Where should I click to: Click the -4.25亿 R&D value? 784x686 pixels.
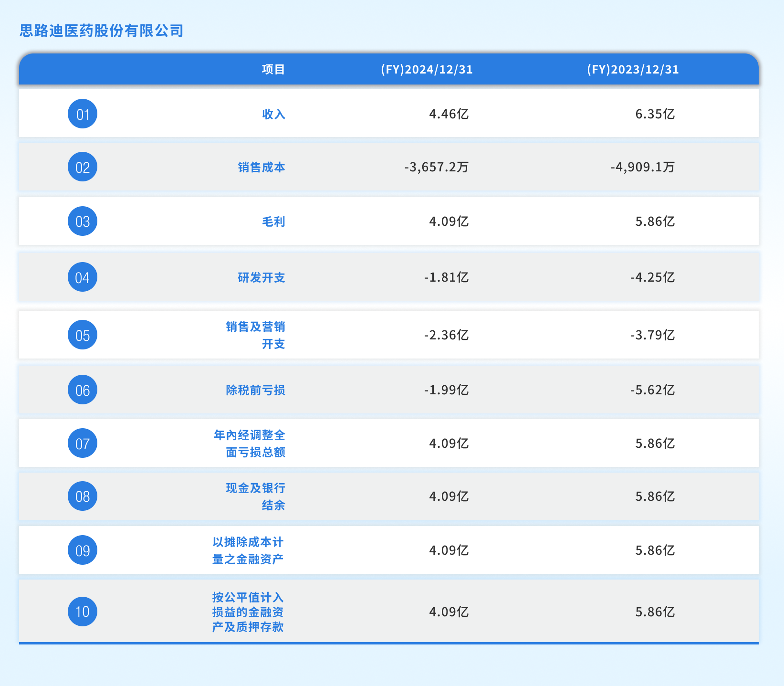(x=653, y=277)
